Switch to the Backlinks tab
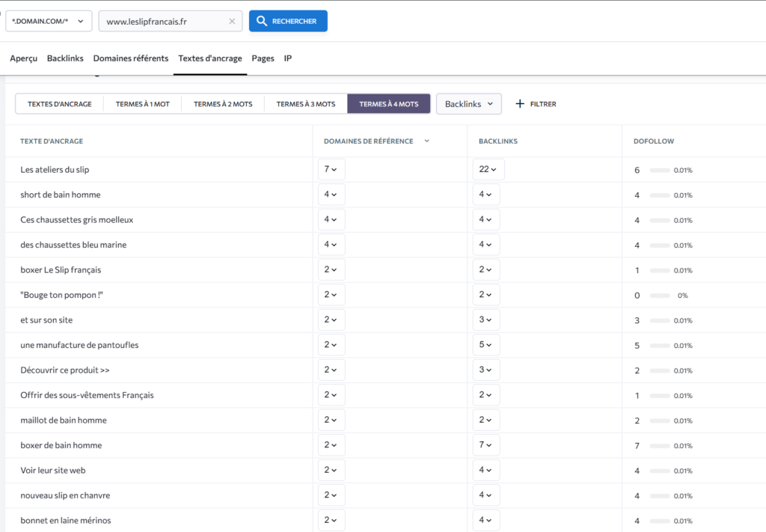This screenshot has height=532, width=766. [65, 58]
